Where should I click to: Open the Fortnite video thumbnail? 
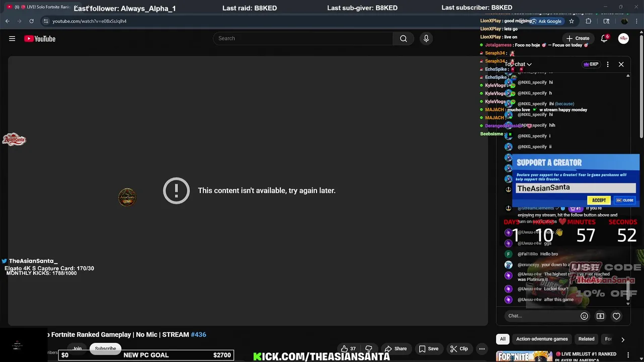point(524,356)
